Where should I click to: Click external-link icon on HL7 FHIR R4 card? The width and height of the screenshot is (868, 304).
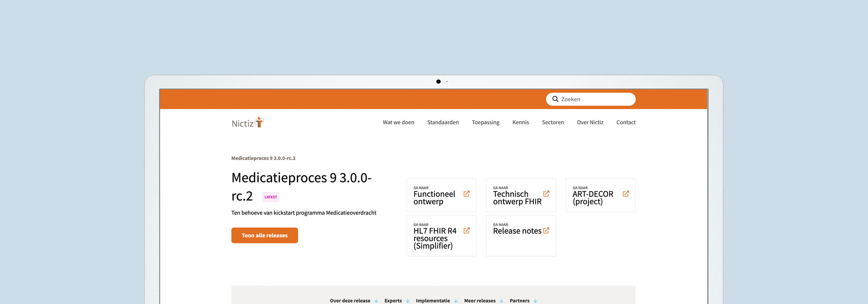[467, 231]
